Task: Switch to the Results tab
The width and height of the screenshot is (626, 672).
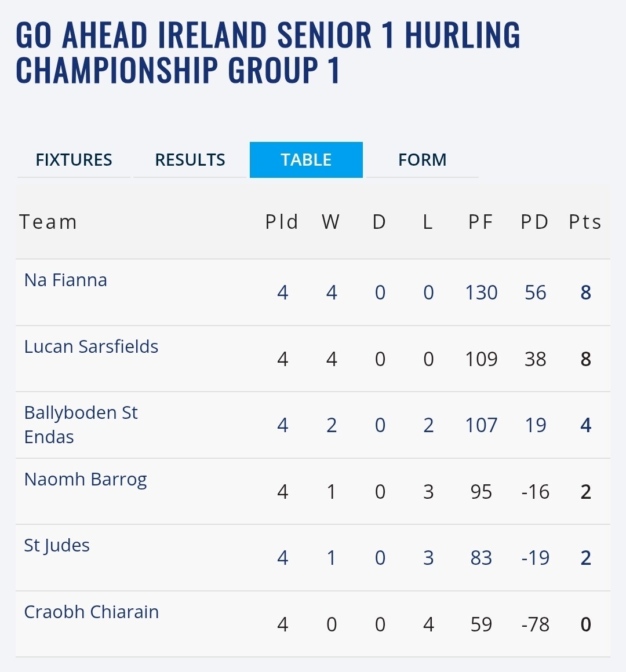Action: coord(190,160)
